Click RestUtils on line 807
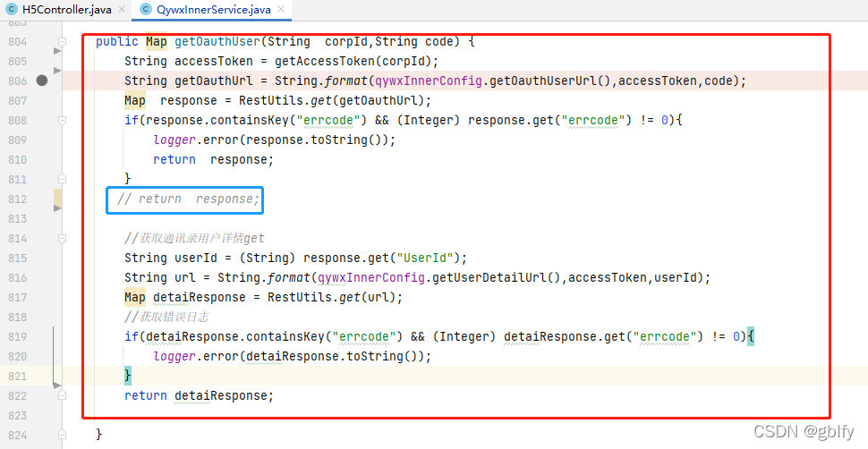 pos(271,100)
